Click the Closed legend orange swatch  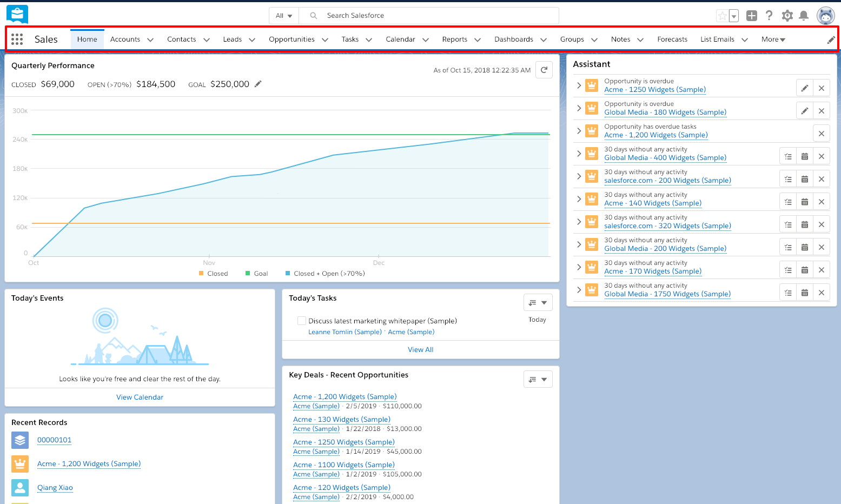tap(201, 274)
